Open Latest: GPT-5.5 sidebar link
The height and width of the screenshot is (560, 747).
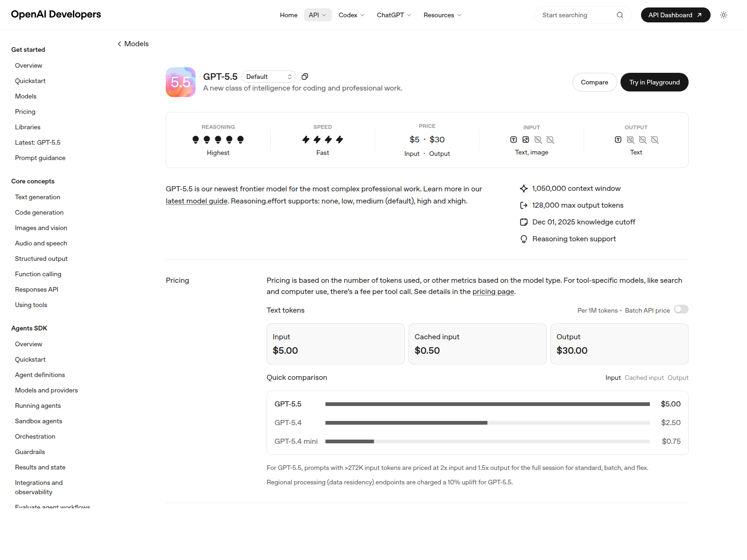coord(38,142)
